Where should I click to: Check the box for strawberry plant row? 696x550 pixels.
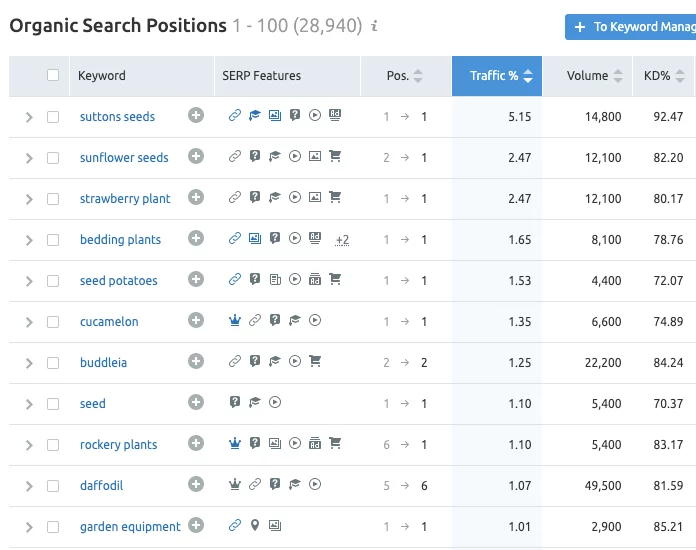click(53, 199)
